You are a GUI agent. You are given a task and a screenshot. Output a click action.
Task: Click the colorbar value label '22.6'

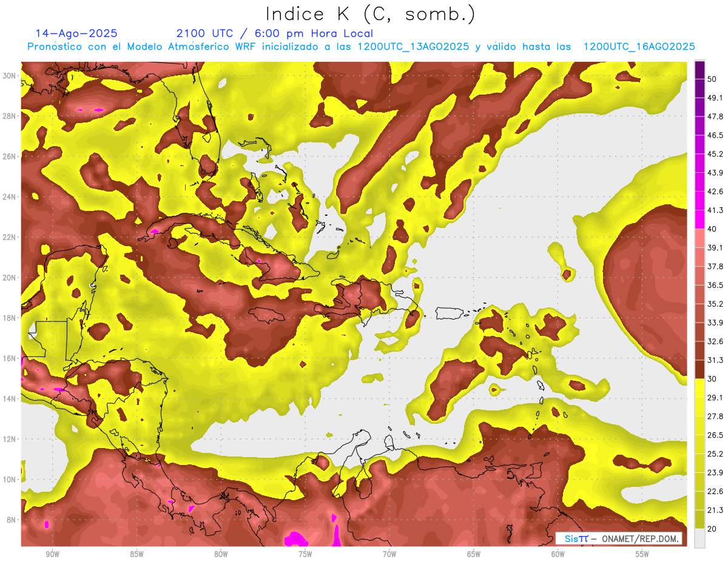715,492
